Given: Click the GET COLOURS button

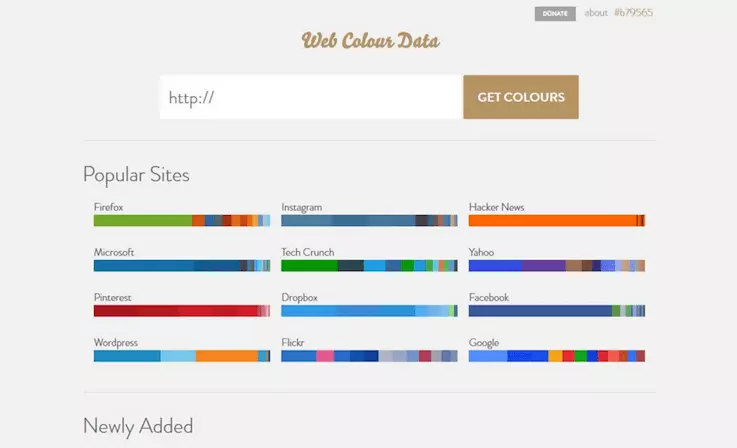Looking at the screenshot, I should coord(521,97).
